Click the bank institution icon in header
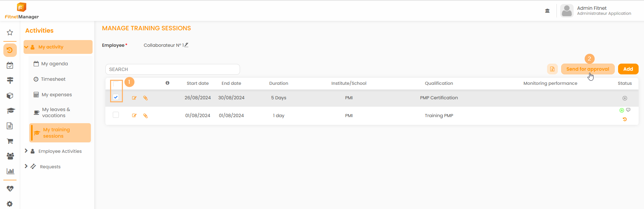Viewport: 644px width, 209px height. pyautogui.click(x=547, y=11)
